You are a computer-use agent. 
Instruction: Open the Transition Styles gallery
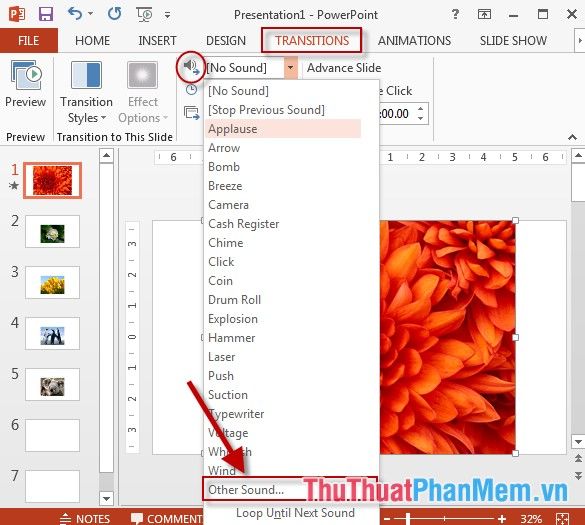(86, 92)
